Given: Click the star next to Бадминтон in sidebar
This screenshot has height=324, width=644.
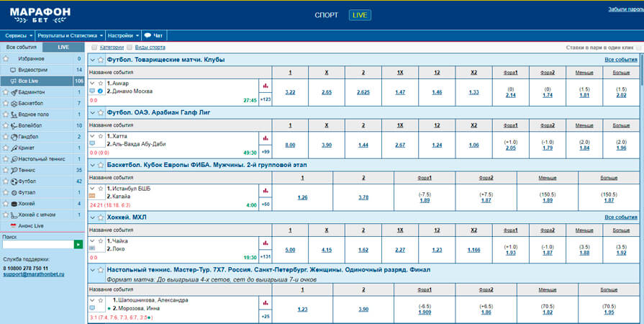Looking at the screenshot, I should click(x=5, y=92).
